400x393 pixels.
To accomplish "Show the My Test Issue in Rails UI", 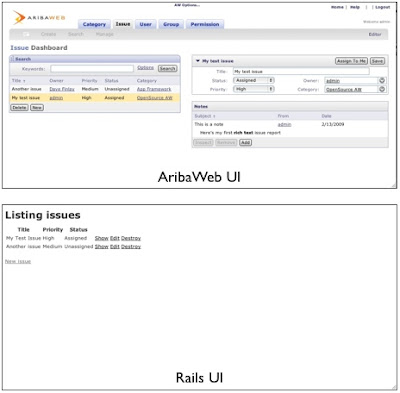I will click(x=102, y=238).
